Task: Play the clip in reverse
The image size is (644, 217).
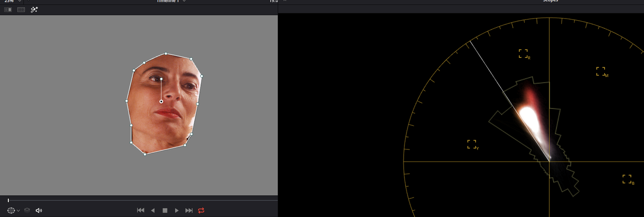Action: pos(153,210)
